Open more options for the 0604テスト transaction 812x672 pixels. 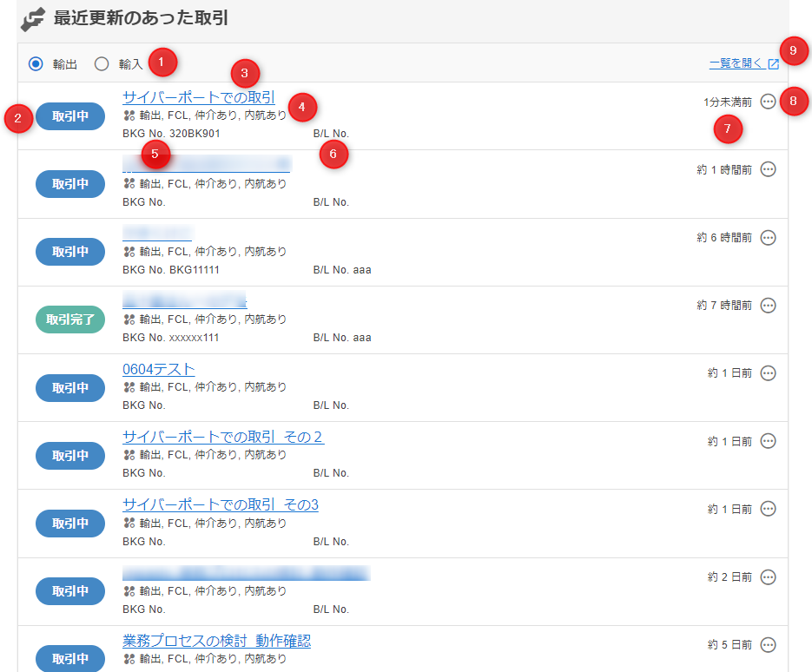[x=768, y=372]
